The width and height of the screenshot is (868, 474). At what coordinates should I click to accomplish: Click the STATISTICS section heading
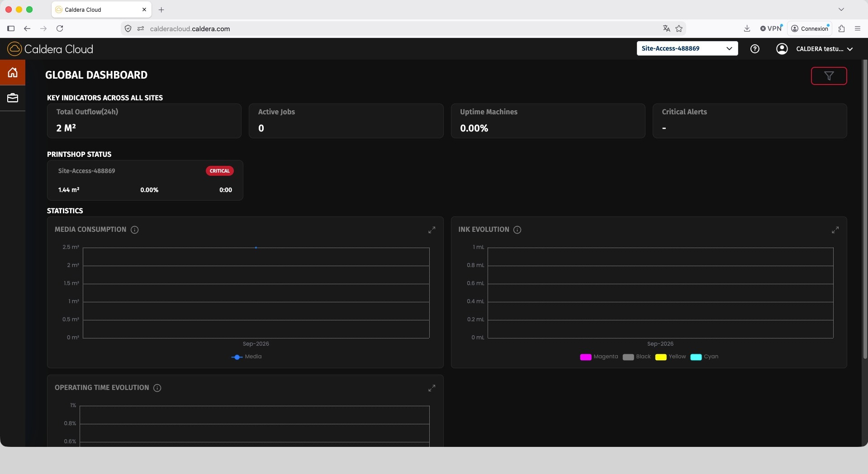[65, 211]
